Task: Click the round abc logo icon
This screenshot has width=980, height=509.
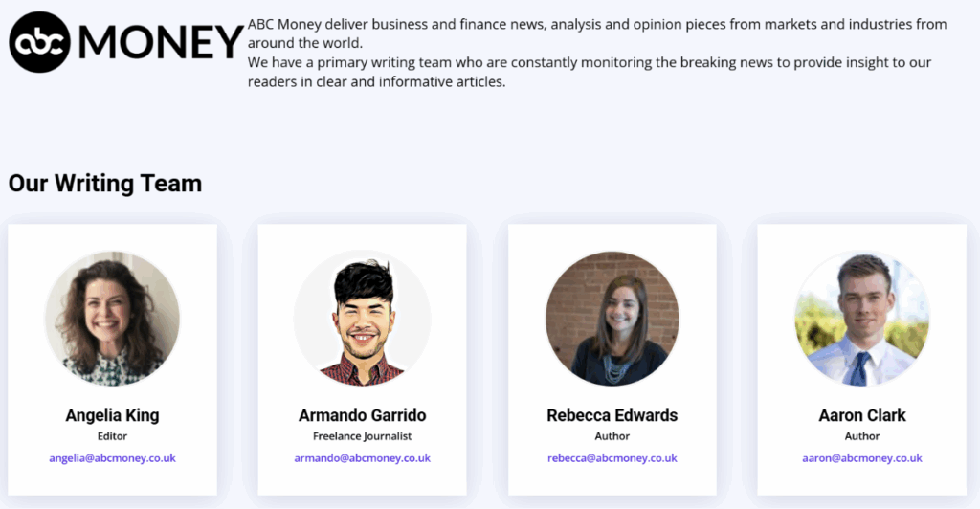Action: tap(40, 42)
